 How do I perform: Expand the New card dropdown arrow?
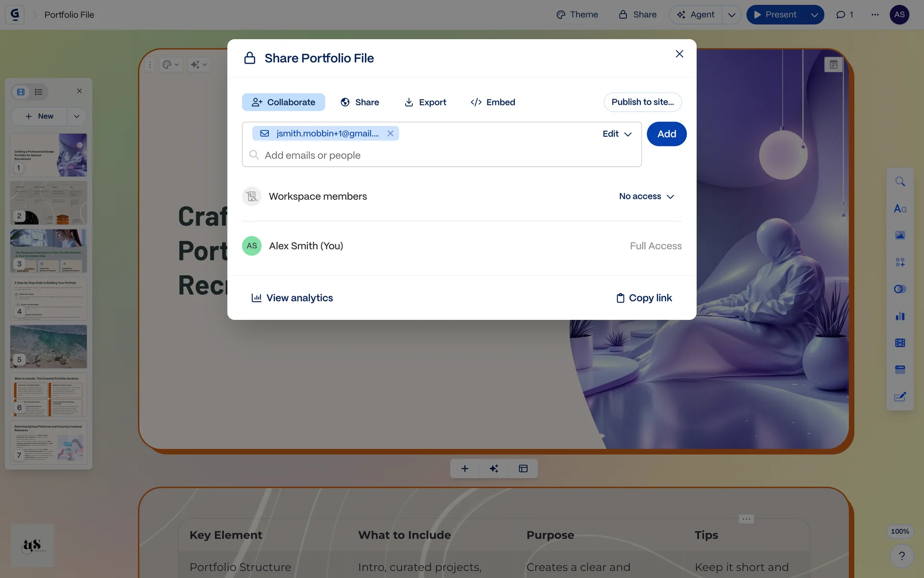click(x=77, y=116)
